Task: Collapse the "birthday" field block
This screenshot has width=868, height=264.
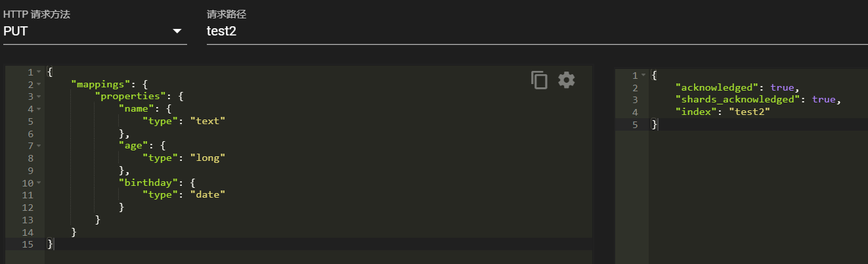Action: [x=39, y=183]
